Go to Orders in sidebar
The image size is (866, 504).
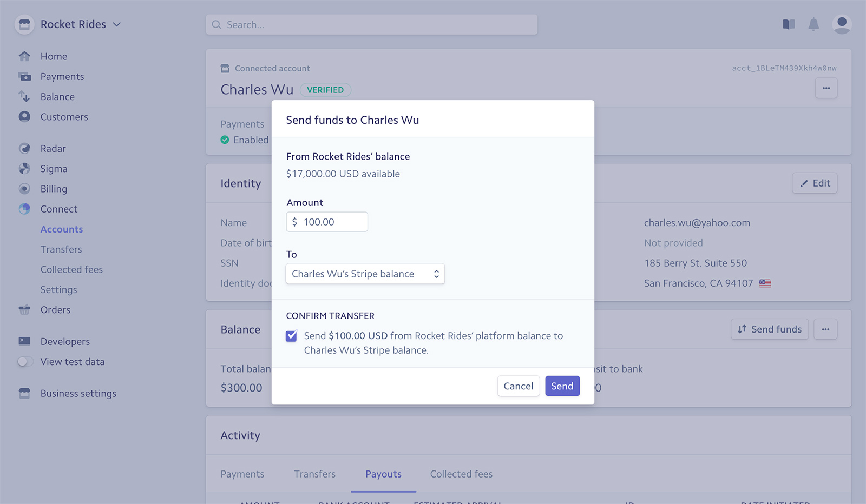55,310
